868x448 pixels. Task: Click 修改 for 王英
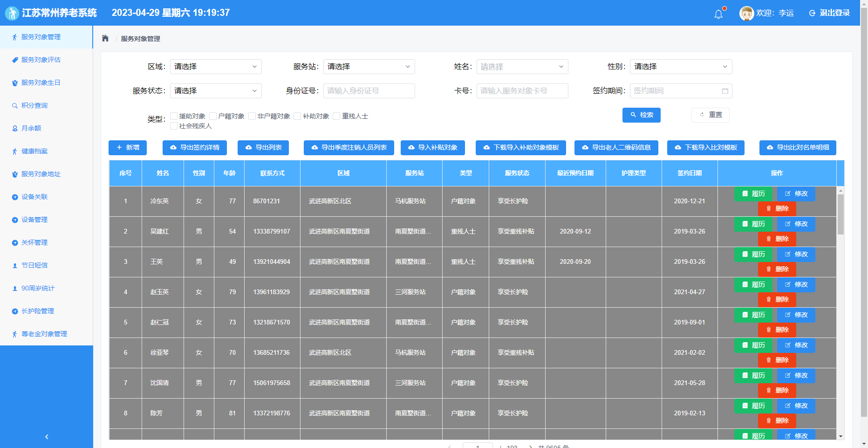coord(796,255)
